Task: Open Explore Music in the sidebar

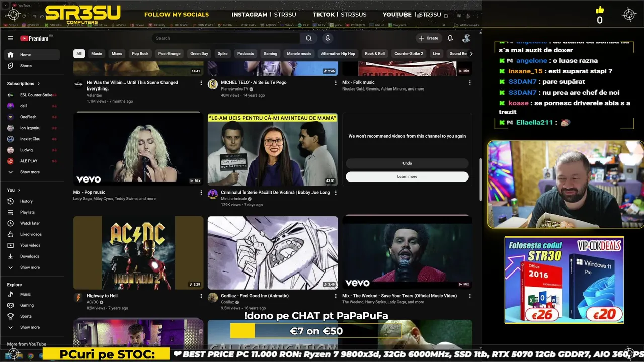Action: [x=32, y=294]
